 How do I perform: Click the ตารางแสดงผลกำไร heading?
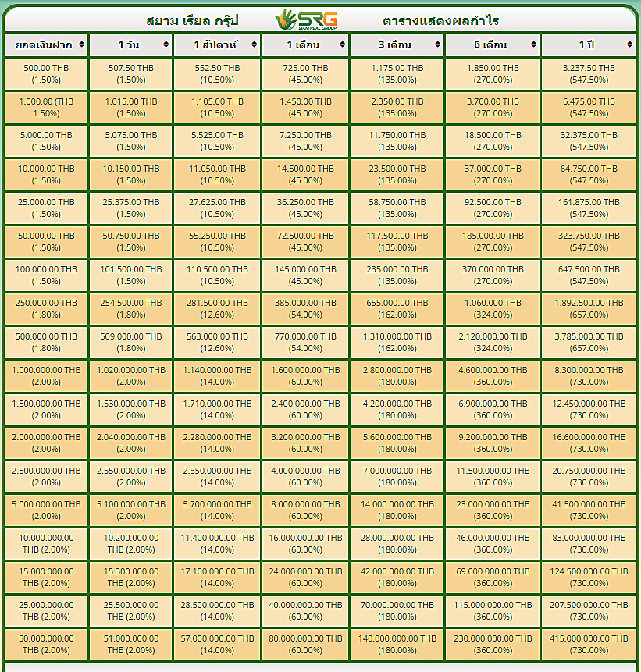pyautogui.click(x=441, y=20)
